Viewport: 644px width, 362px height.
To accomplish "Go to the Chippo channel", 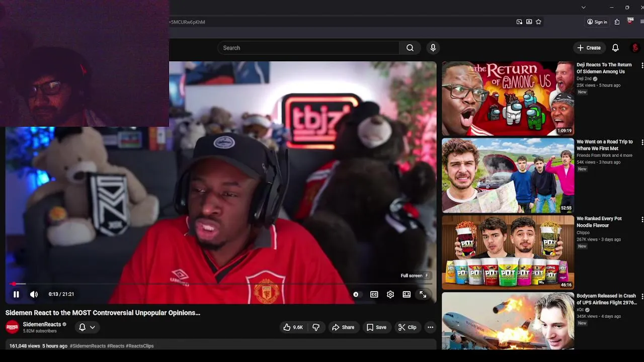I will coord(583,233).
